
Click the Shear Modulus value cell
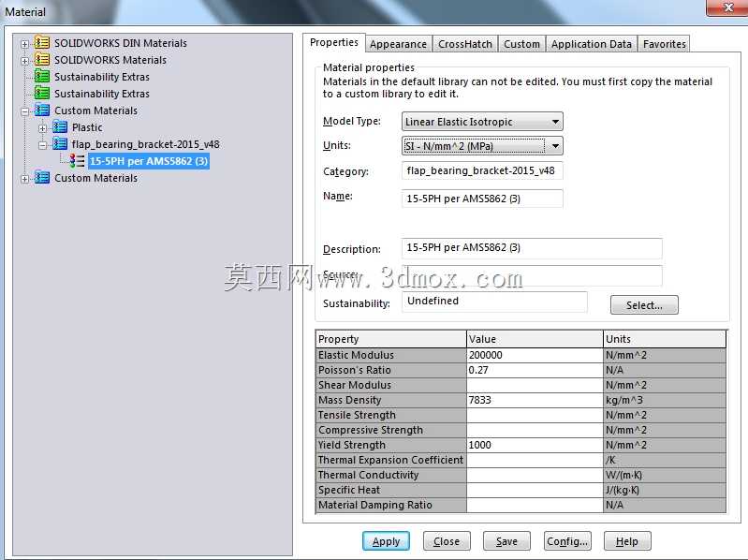click(x=535, y=385)
